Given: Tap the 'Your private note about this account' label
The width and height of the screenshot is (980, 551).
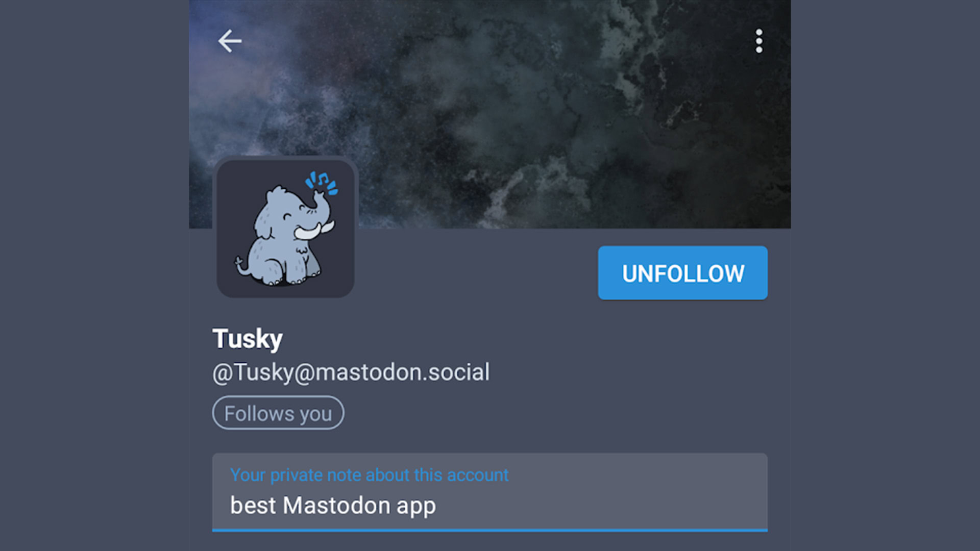Looking at the screenshot, I should click(369, 475).
